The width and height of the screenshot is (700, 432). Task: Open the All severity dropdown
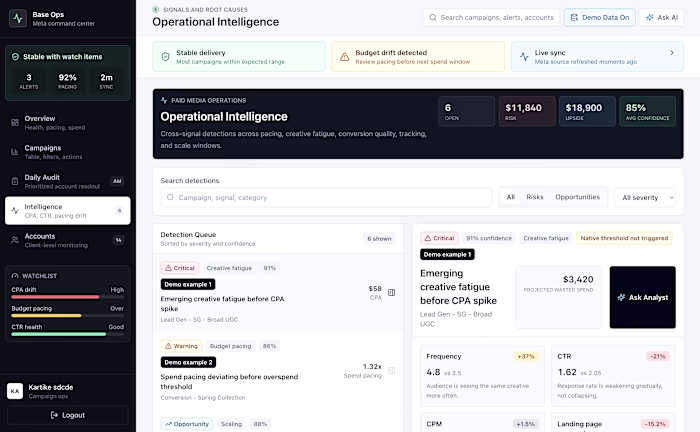(x=645, y=197)
